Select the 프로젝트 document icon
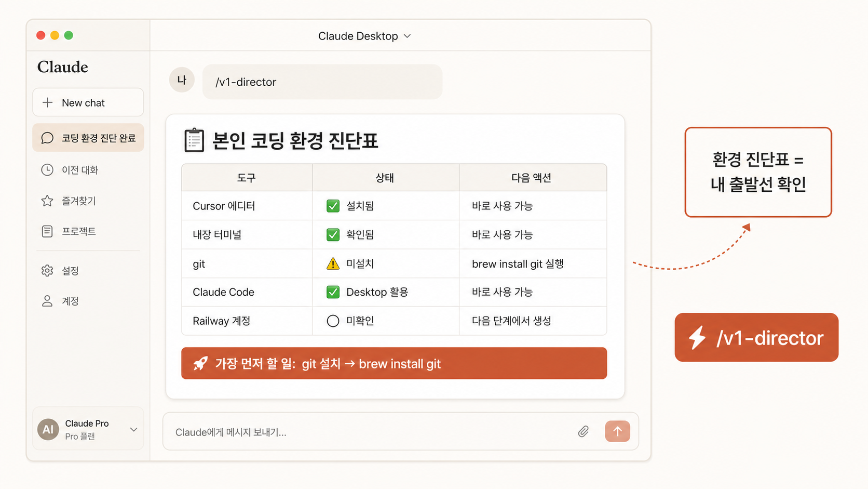 point(47,231)
